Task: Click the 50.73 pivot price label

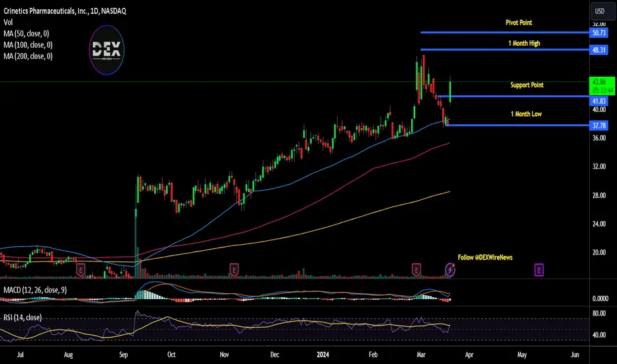Action: [x=599, y=32]
